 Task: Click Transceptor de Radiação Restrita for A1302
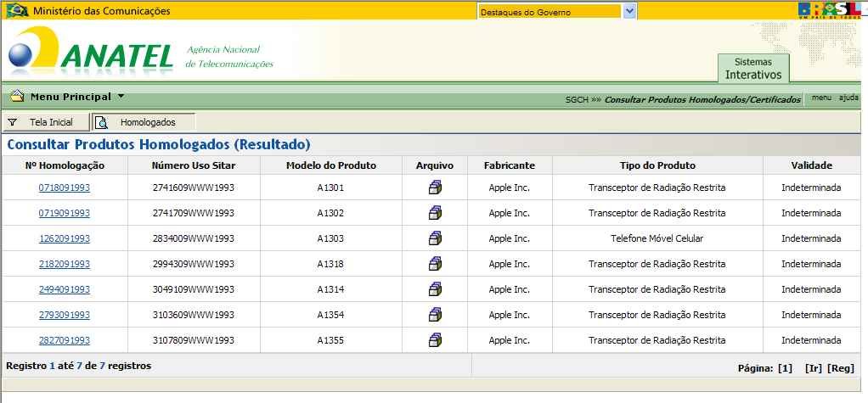657,213
